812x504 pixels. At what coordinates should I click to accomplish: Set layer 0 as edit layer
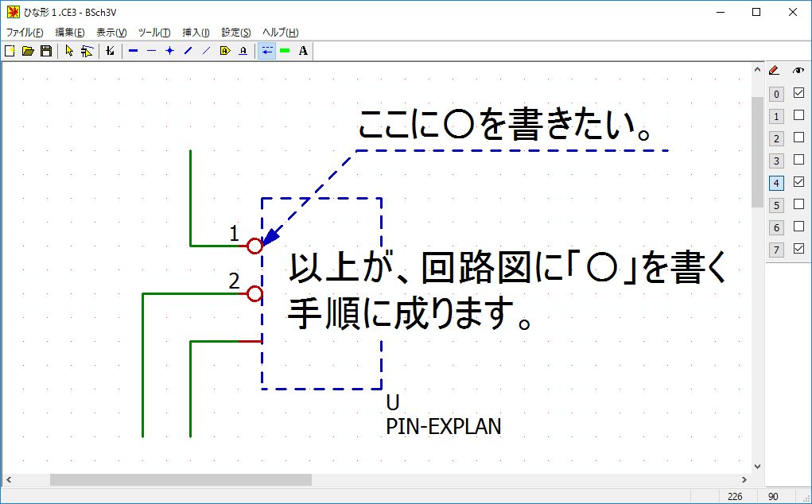[x=775, y=94]
